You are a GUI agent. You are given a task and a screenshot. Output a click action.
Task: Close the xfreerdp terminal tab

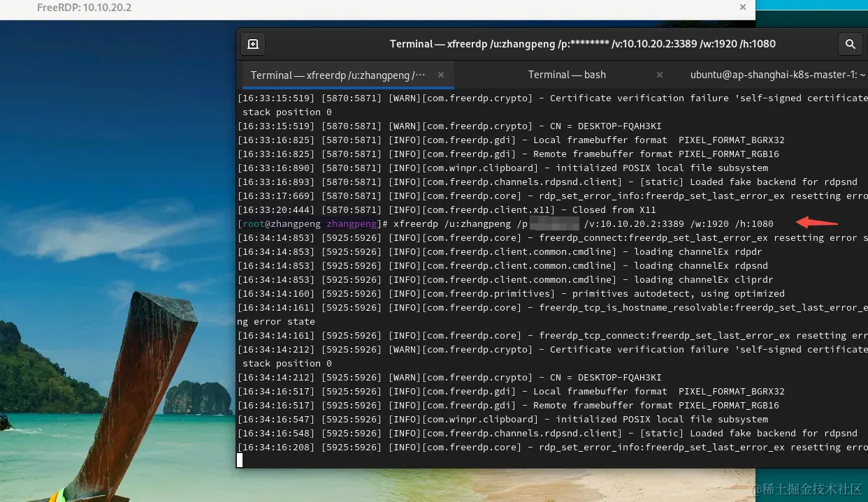(441, 75)
